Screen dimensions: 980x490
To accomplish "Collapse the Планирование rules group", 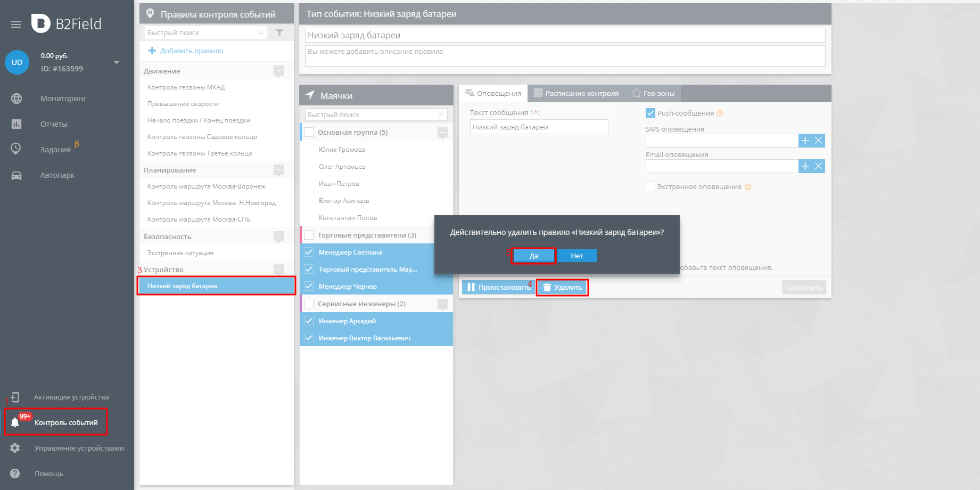I will click(278, 170).
